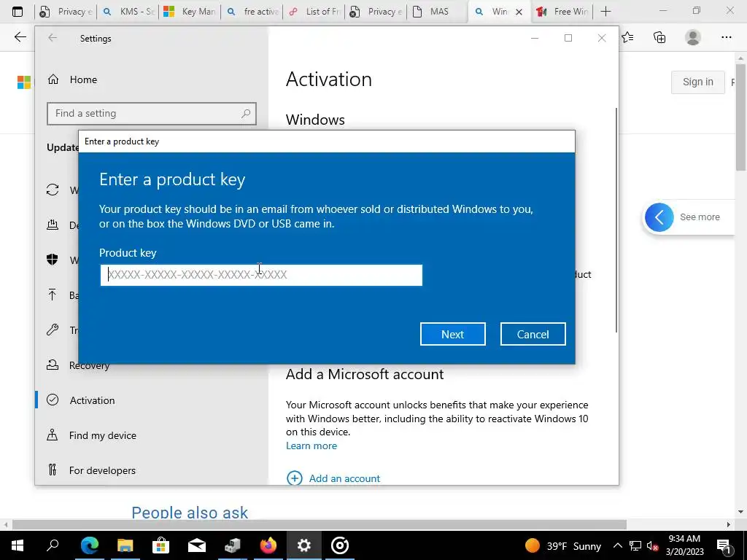747x560 pixels.
Task: Open the Learn more link
Action: coord(311,446)
